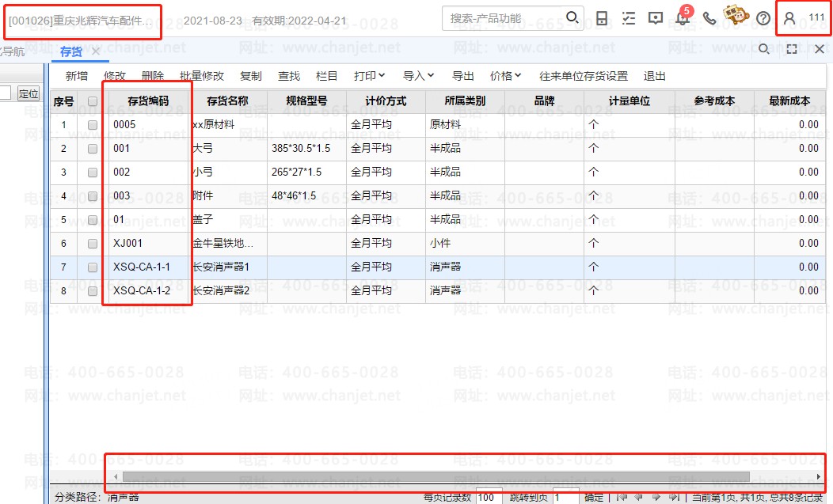This screenshot has width=833, height=504.
Task: Click the fullscreen expand icon
Action: coord(792,50)
